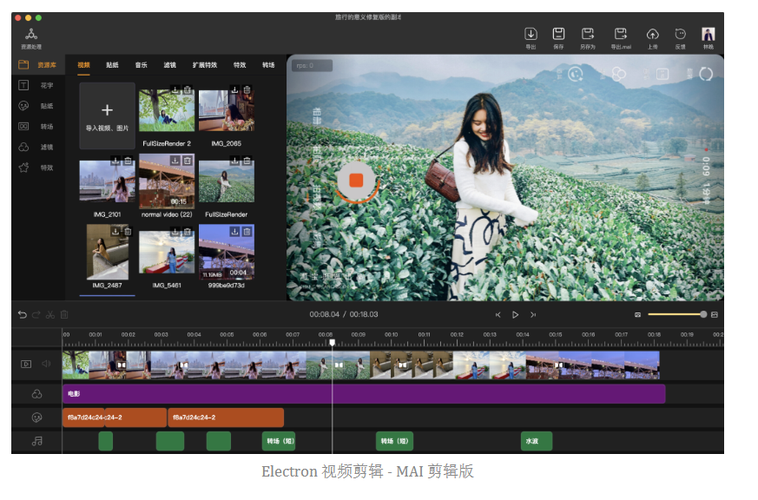Click the 00:08.04 current time display
758x500 pixels.
(324, 315)
